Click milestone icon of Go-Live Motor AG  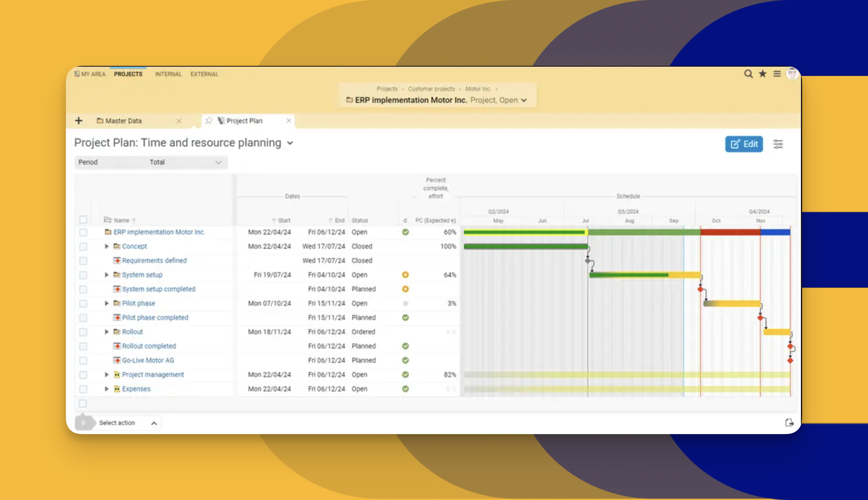(117, 360)
